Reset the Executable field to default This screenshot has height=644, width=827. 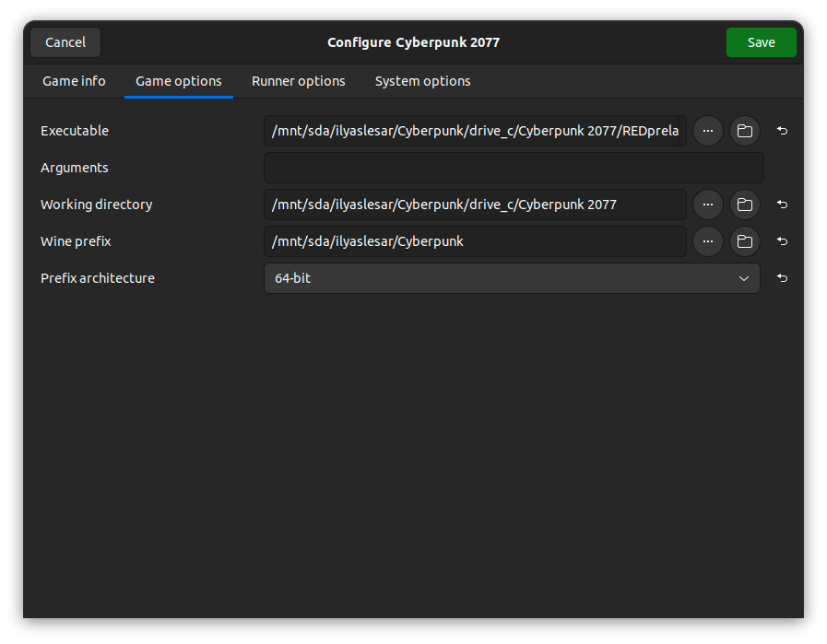(x=782, y=131)
